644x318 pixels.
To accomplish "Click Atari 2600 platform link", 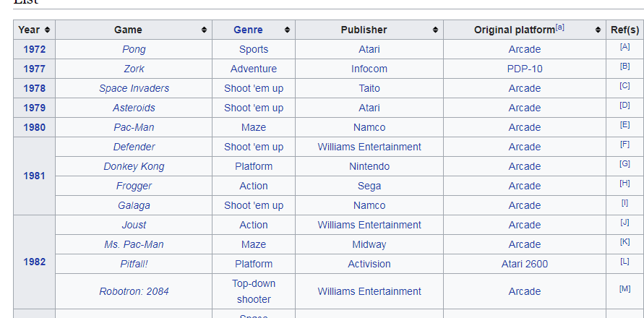I will 524,264.
